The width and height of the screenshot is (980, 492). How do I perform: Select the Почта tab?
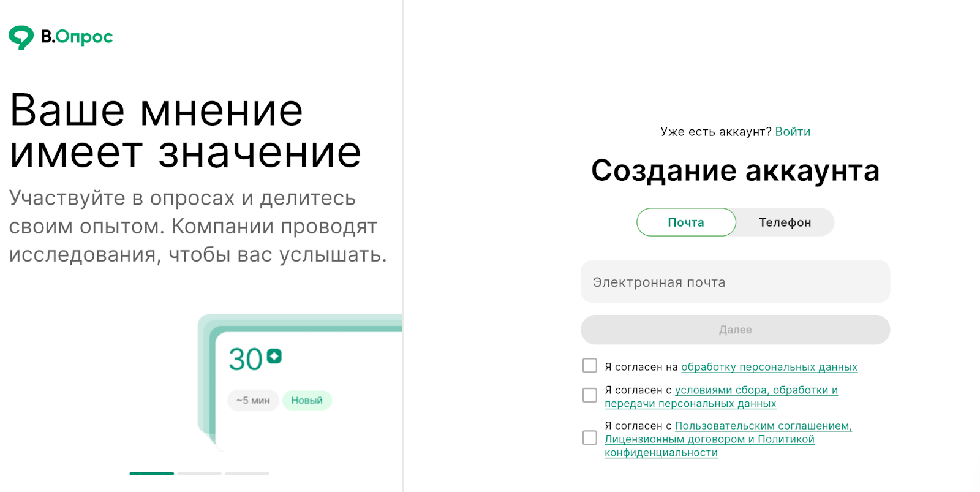(685, 222)
